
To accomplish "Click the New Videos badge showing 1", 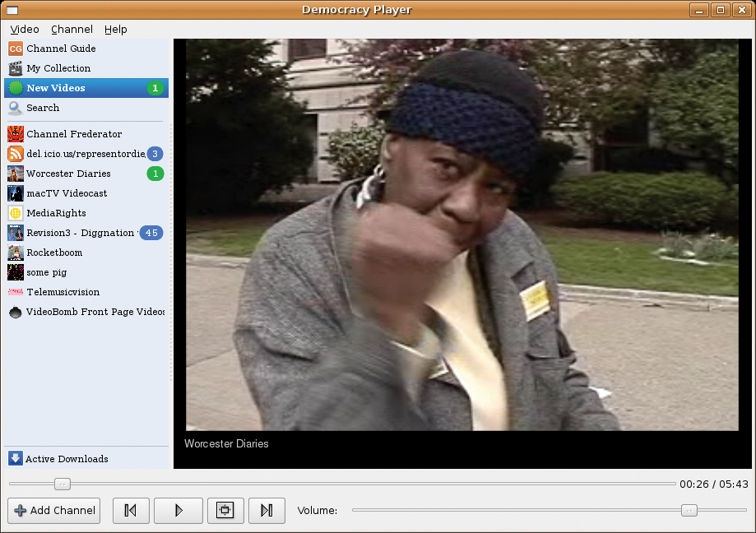I will (x=155, y=88).
